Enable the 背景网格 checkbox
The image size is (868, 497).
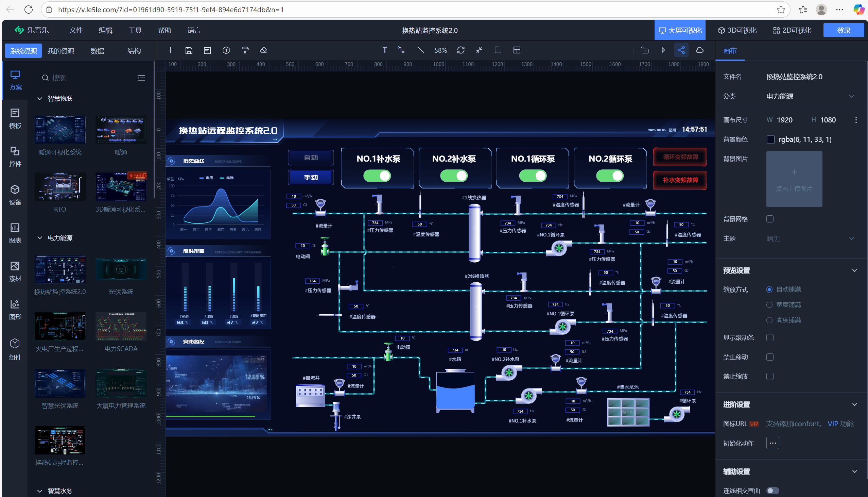770,219
